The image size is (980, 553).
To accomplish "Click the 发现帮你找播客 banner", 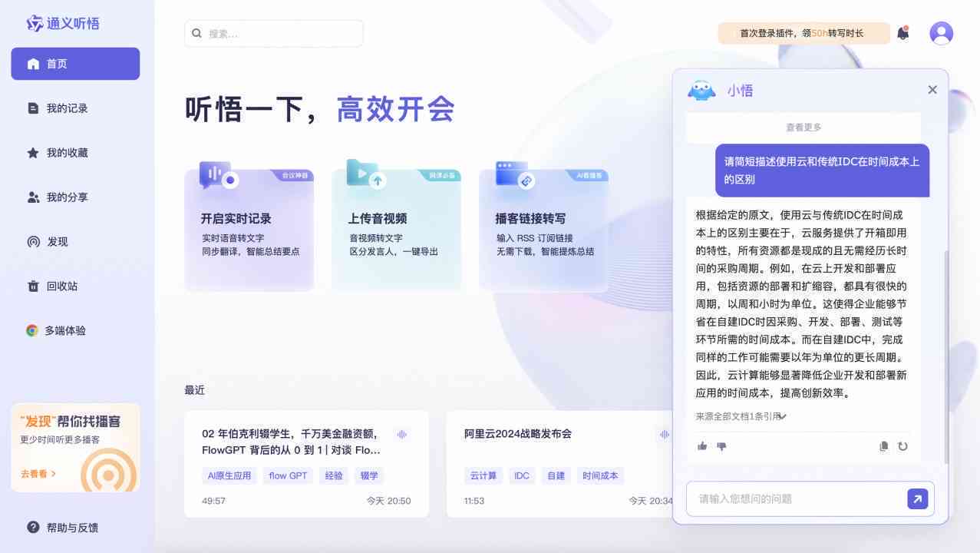I will (x=75, y=448).
